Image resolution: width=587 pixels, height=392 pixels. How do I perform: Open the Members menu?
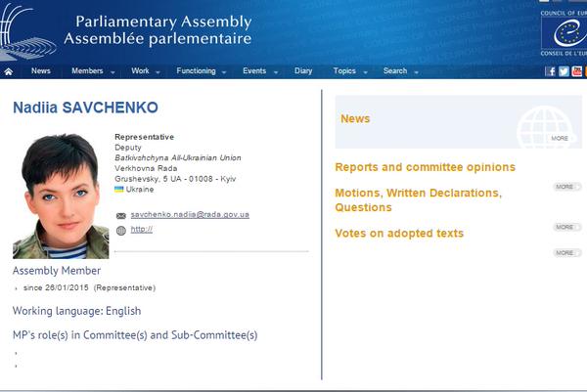pyautogui.click(x=87, y=71)
